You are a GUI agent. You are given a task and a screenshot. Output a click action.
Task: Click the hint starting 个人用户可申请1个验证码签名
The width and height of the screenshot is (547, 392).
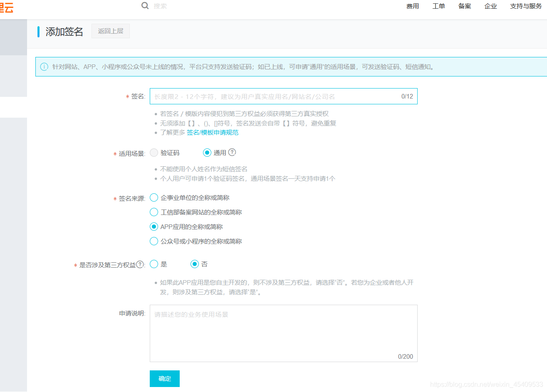pyautogui.click(x=248, y=179)
